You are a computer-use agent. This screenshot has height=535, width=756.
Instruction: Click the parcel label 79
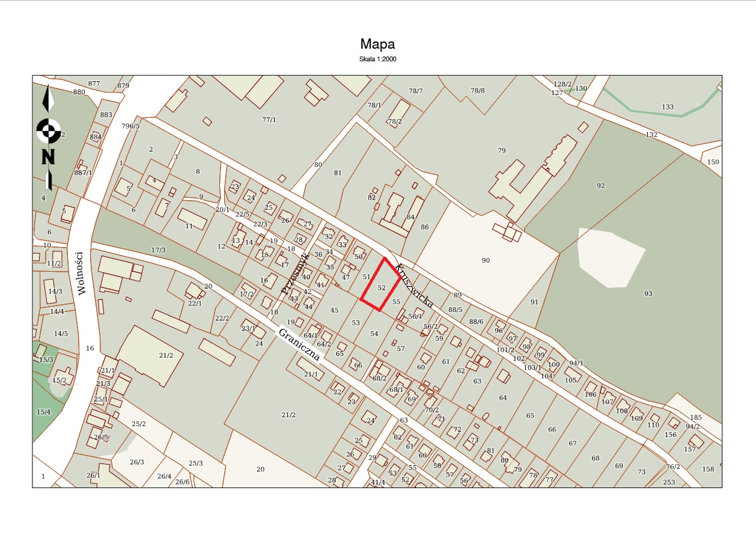tap(502, 150)
